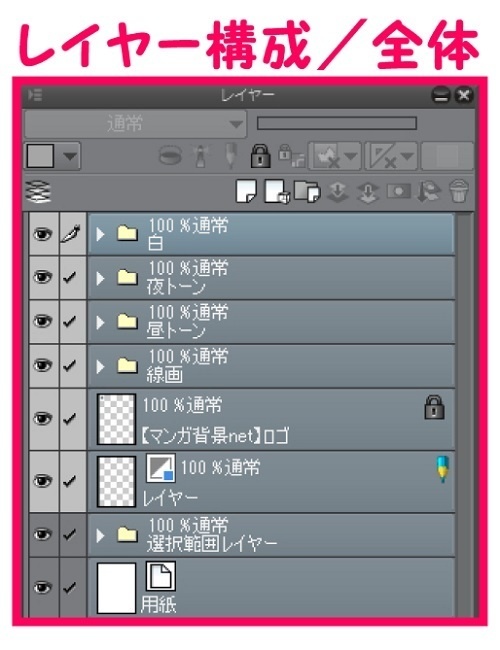
Task: Toggle the checkmark beside レイヤー layer
Action: click(x=71, y=481)
